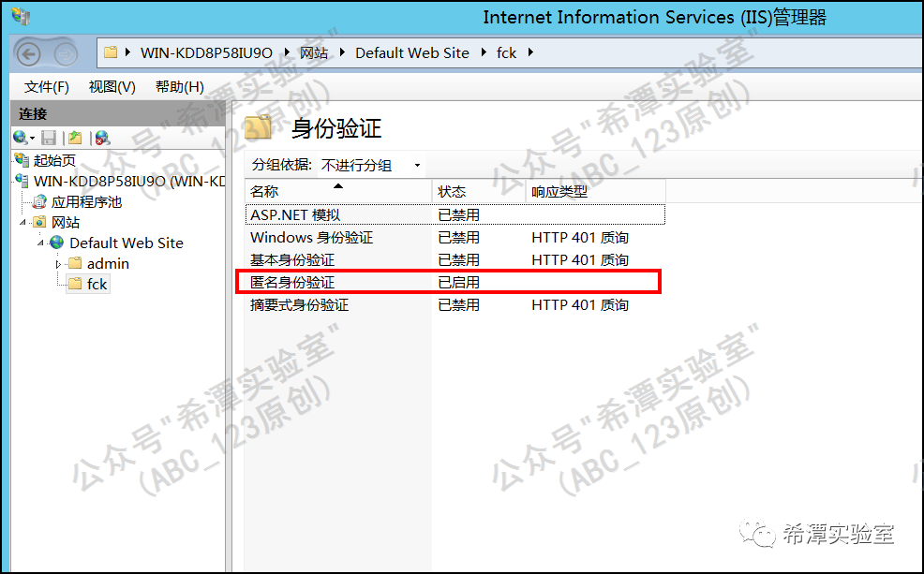Sort by the 名称 column header
924x574 pixels.
[x=338, y=191]
